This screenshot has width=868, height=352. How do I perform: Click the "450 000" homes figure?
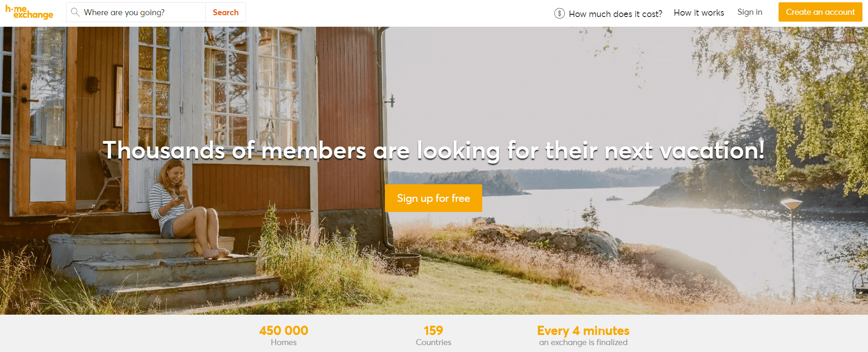click(x=283, y=330)
